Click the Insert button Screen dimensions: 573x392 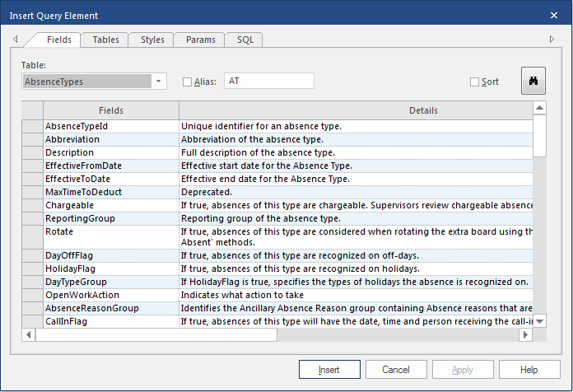coord(329,369)
